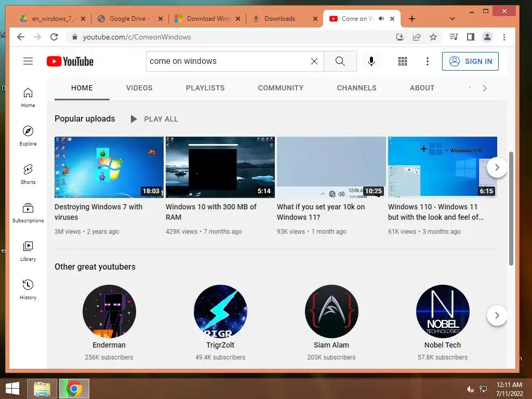Switch to the VIDEOS channel tab
Screen dimensions: 532x399
click(139, 88)
